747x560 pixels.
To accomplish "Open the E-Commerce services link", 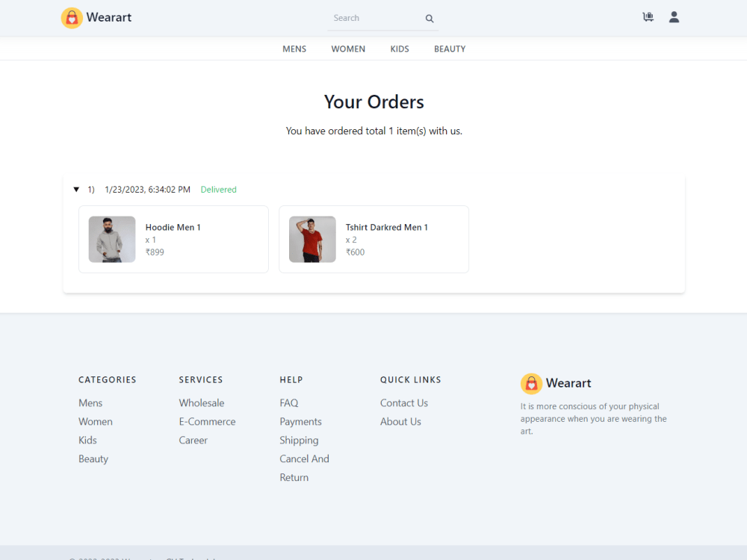I will (207, 421).
